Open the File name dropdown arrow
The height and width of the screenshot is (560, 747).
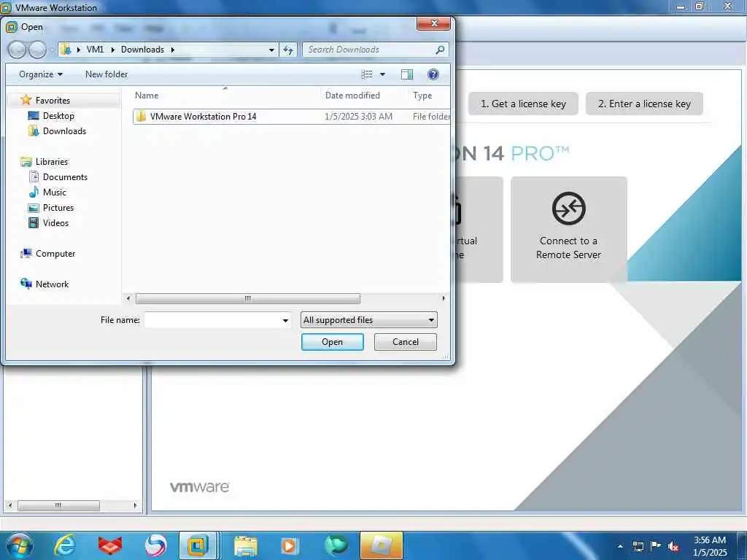(285, 321)
